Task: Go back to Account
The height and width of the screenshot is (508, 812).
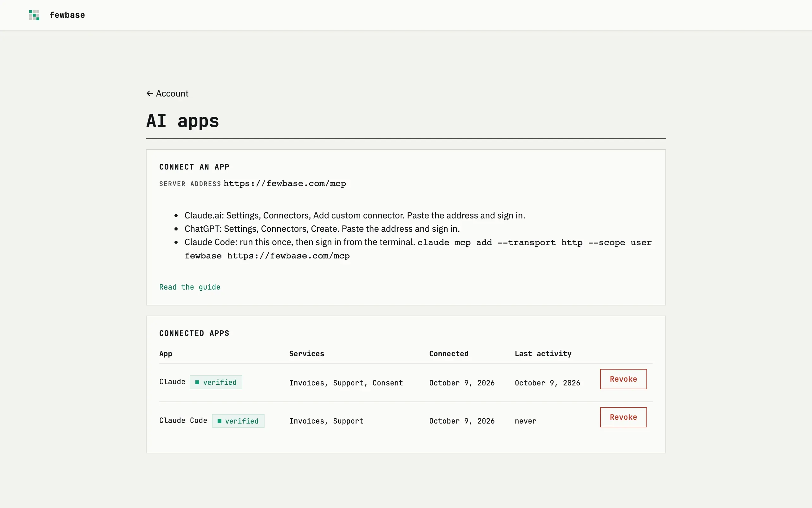Action: pos(167,93)
